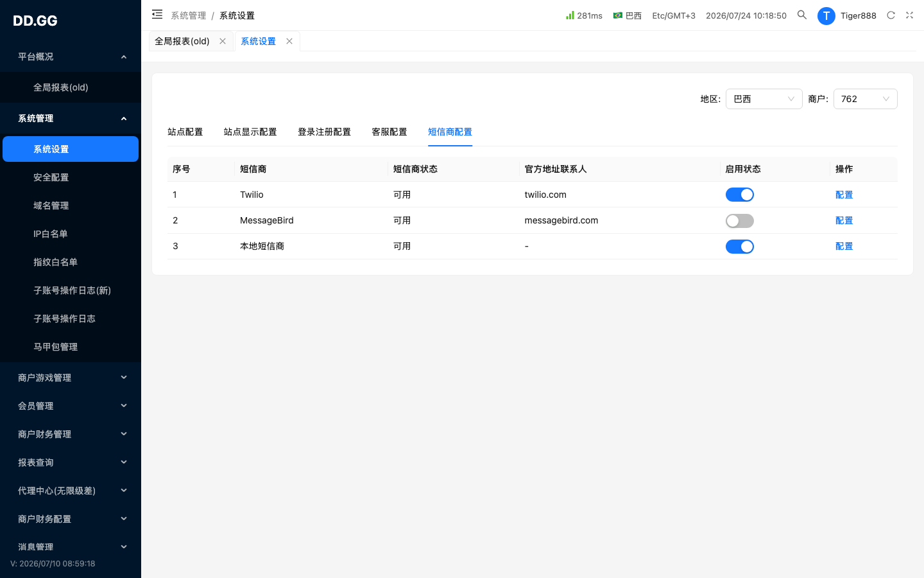This screenshot has width=924, height=578.
Task: Click the 系统管理 breadcrumb
Action: tap(189, 15)
